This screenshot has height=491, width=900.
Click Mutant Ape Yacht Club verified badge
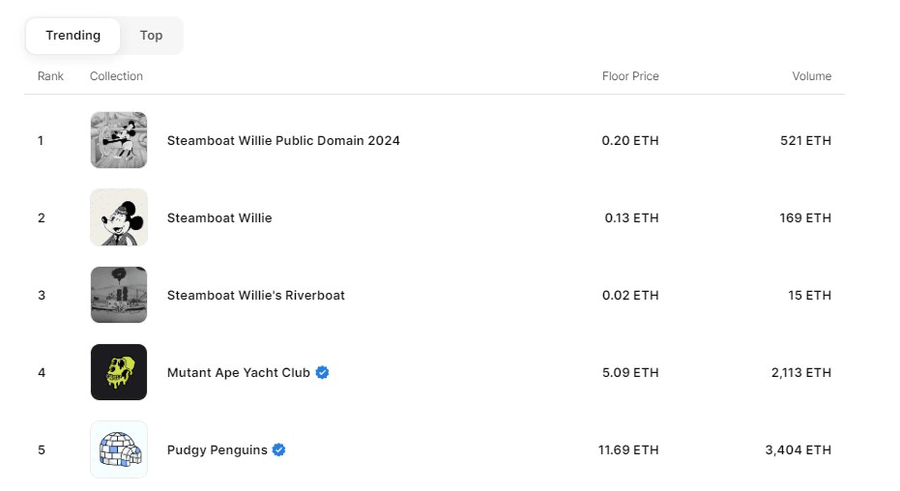(x=322, y=372)
